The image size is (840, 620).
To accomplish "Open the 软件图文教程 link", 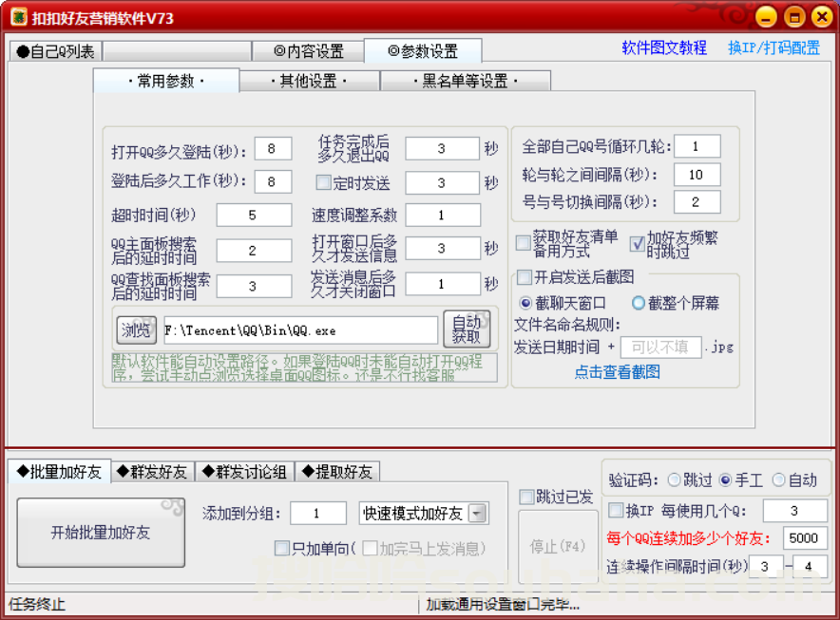I will point(663,48).
